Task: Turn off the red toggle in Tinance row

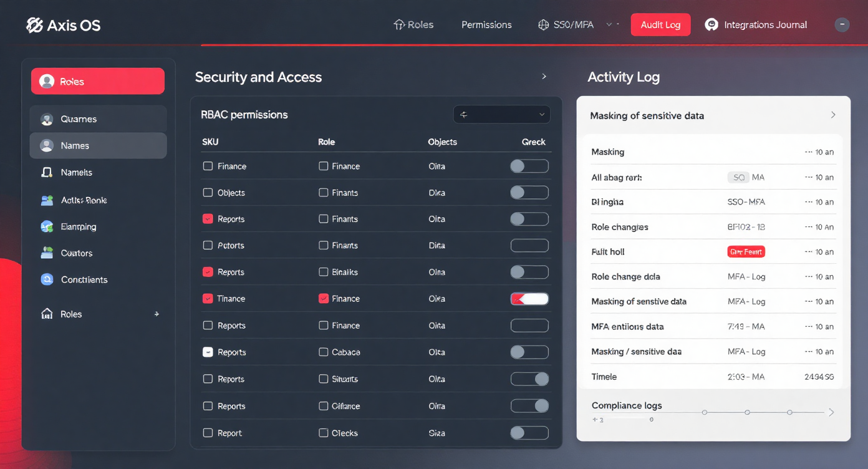Action: point(529,299)
